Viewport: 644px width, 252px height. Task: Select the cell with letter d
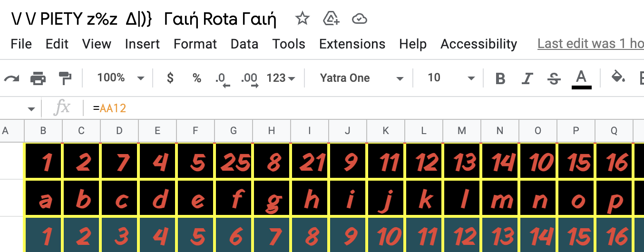[x=157, y=198]
